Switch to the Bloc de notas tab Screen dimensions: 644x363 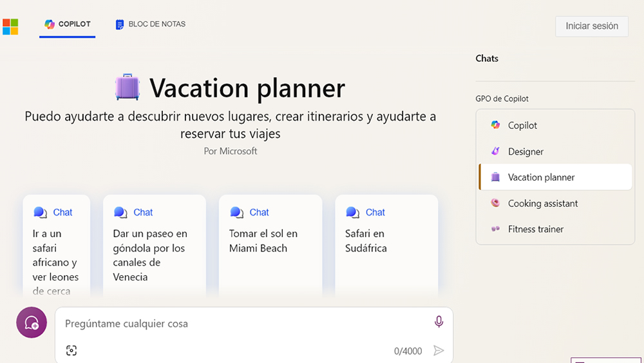tap(150, 25)
